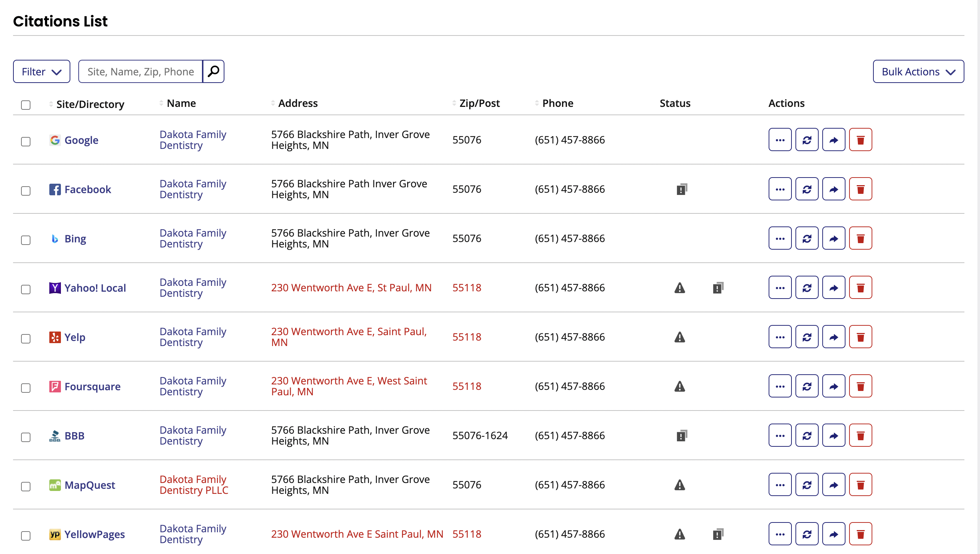Click the Yelp warning triangle icon
The image size is (980, 554).
tap(679, 337)
